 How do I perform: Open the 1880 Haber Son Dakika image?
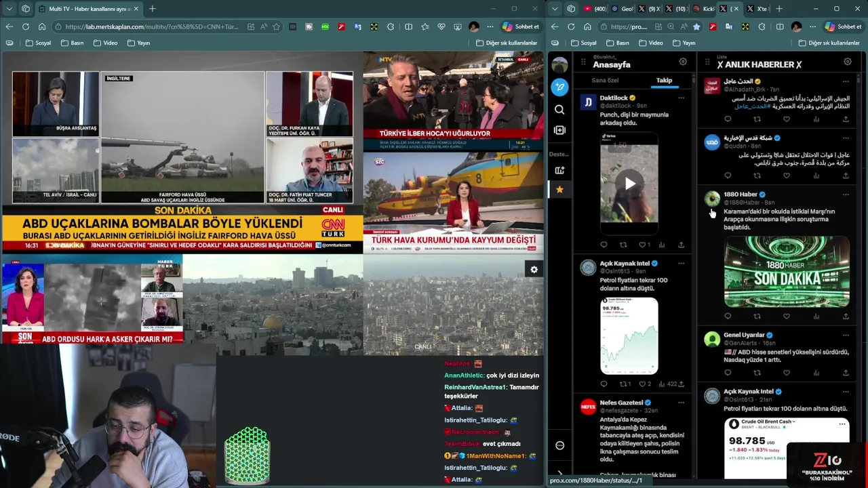tap(787, 272)
